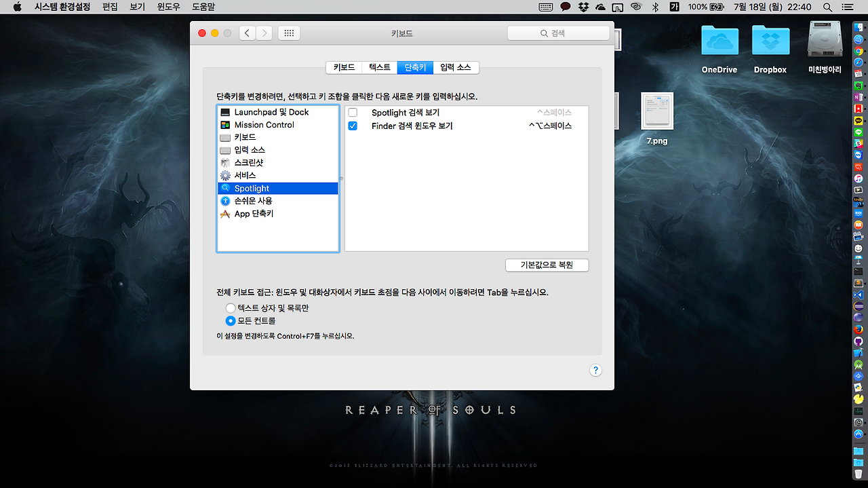Open Slack from the Dock
Viewport: 868px width, 488px height.
click(859, 143)
